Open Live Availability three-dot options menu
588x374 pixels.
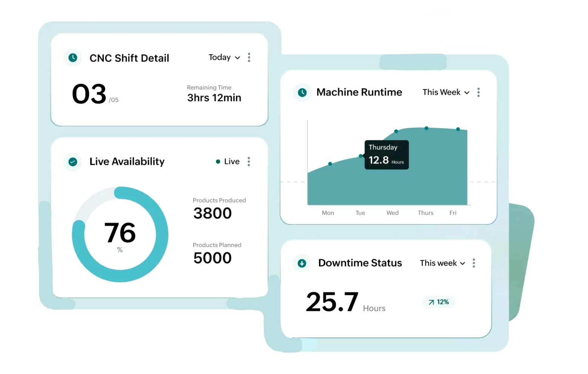point(249,162)
